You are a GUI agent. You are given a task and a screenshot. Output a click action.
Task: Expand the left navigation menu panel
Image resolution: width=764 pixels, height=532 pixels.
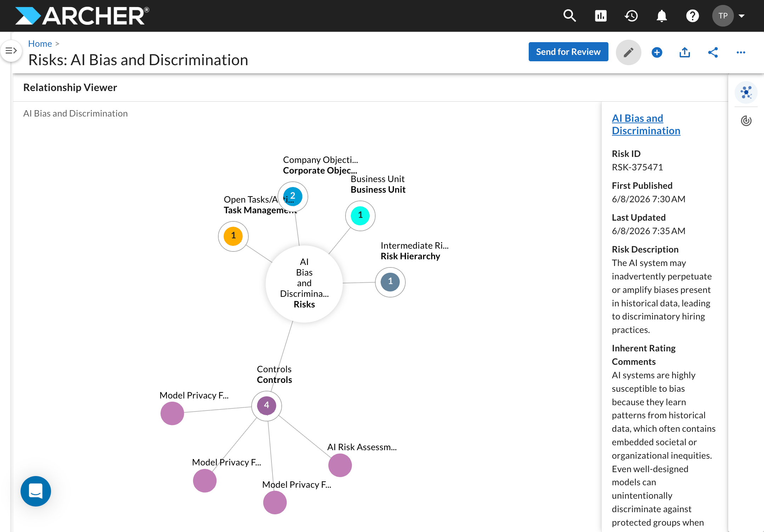(11, 51)
